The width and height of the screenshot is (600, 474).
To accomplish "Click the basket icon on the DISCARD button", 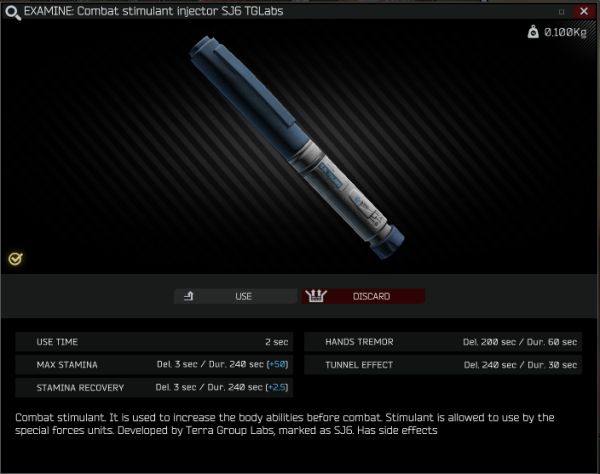I will tap(316, 296).
